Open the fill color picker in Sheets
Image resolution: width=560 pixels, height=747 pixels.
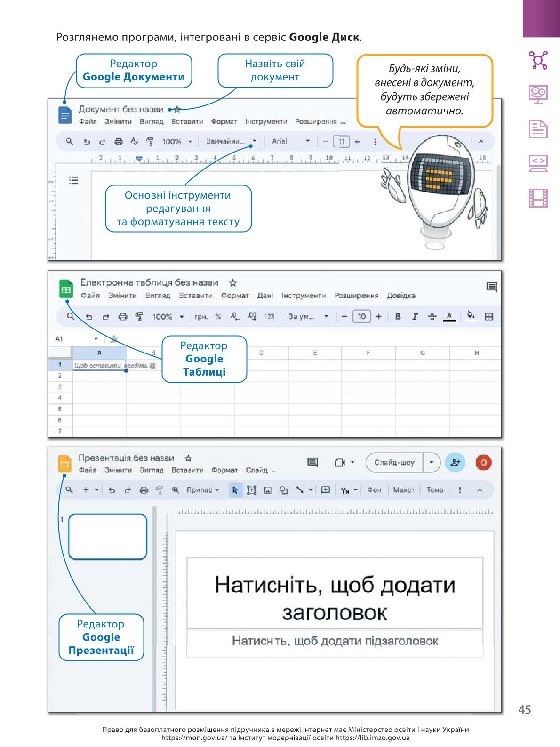pos(470,315)
